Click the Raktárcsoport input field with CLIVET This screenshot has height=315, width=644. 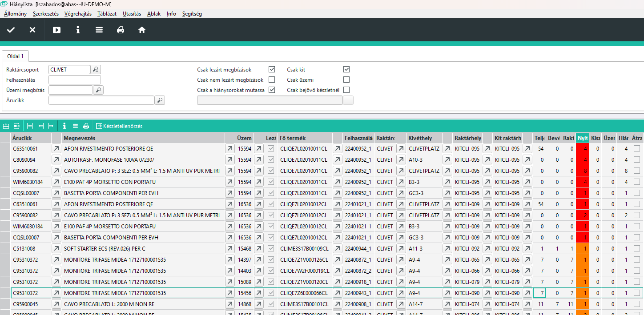tap(69, 70)
